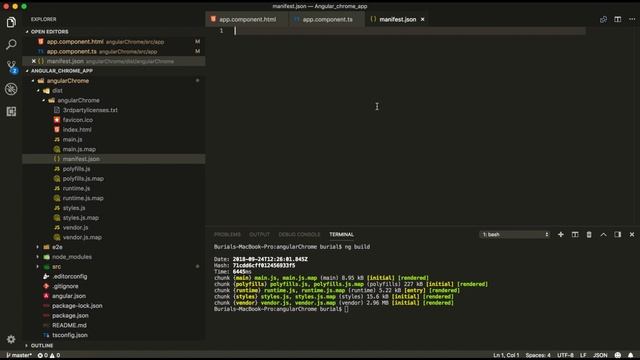Expand the e2e folder
640x360 pixels.
click(x=57, y=247)
